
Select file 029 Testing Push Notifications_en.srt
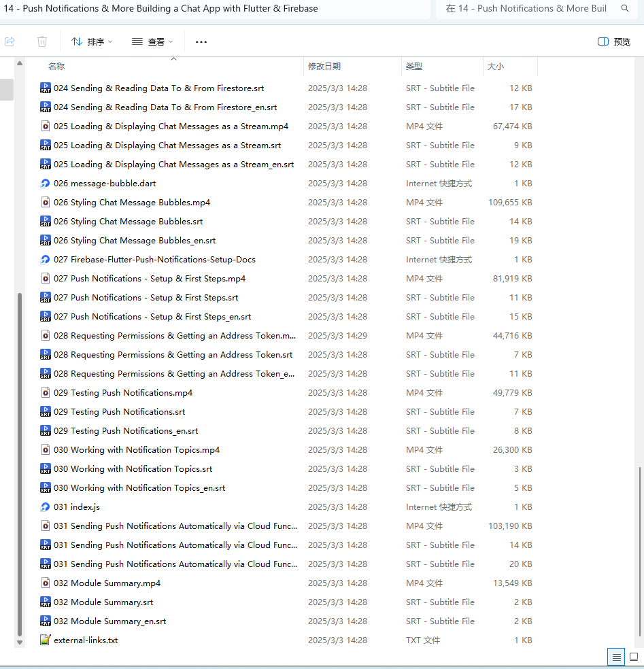[x=126, y=431]
